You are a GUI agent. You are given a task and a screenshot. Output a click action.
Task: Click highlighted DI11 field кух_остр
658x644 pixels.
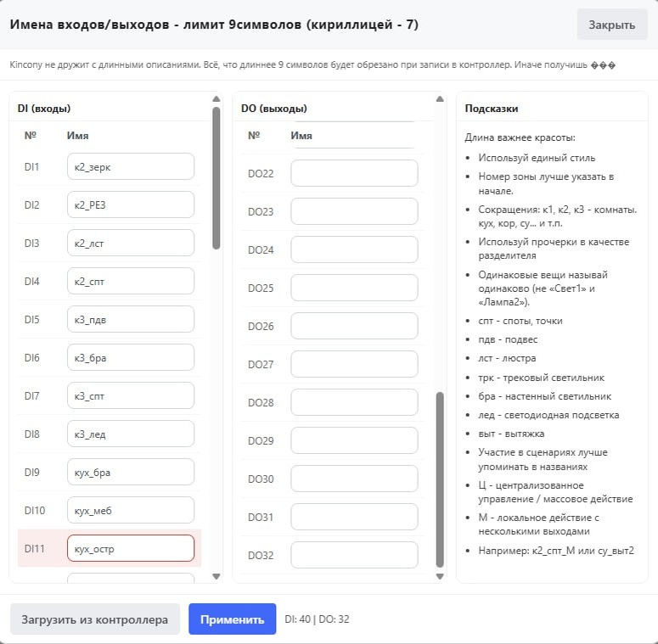tap(131, 548)
